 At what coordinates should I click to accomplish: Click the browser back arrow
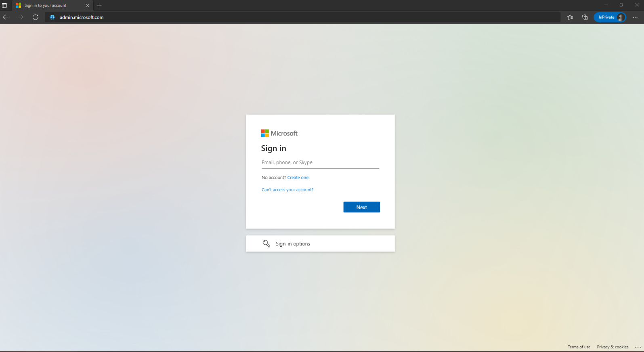(6, 17)
